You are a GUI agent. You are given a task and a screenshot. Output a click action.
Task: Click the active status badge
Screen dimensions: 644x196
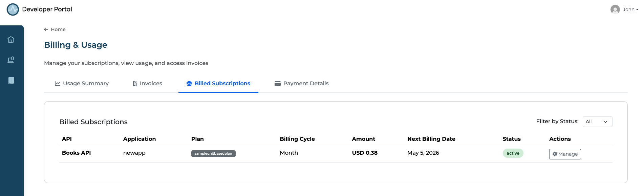pyautogui.click(x=513, y=153)
